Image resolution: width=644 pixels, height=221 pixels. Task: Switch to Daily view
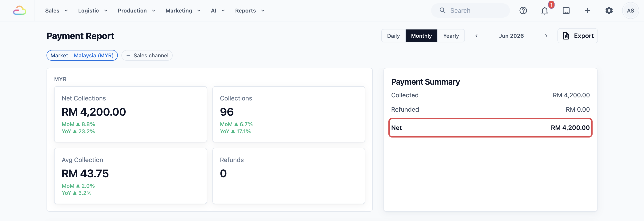[393, 36]
